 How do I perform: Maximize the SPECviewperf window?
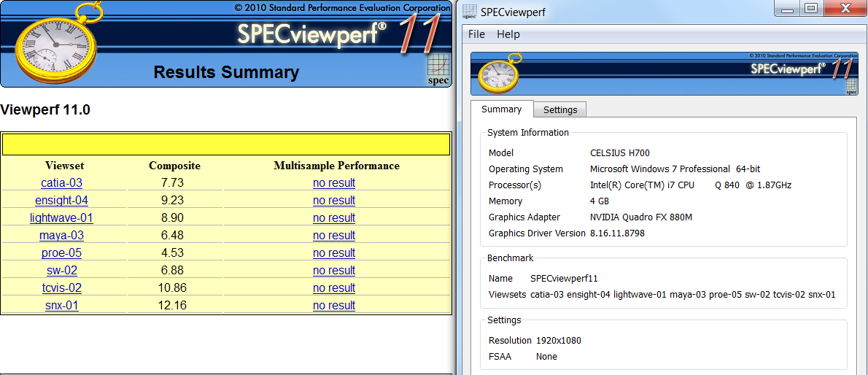[811, 8]
